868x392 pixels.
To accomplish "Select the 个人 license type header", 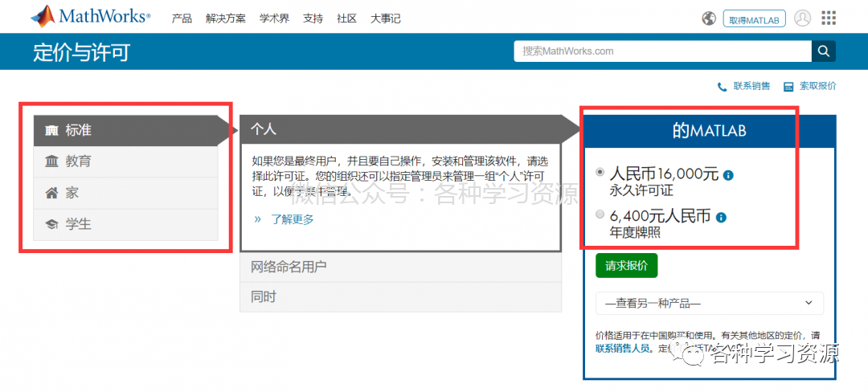I will tap(400, 129).
